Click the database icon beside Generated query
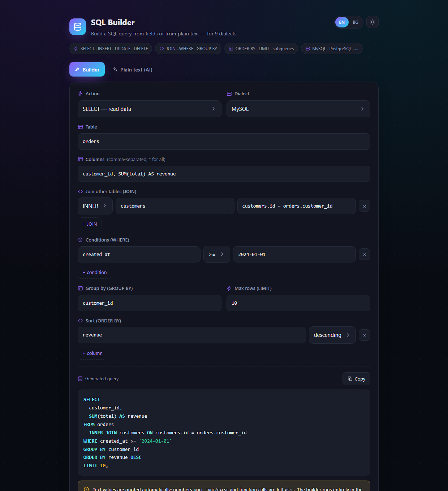The height and width of the screenshot is (491, 448). tap(80, 379)
